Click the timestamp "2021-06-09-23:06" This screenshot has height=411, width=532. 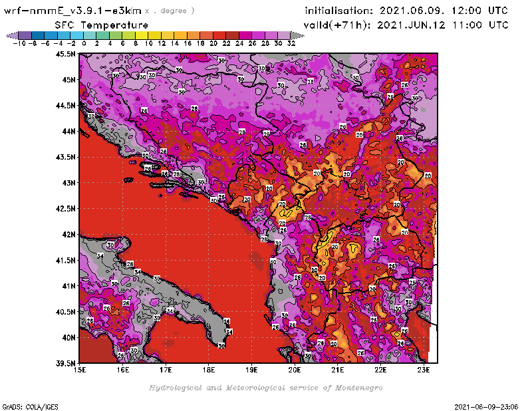point(486,406)
